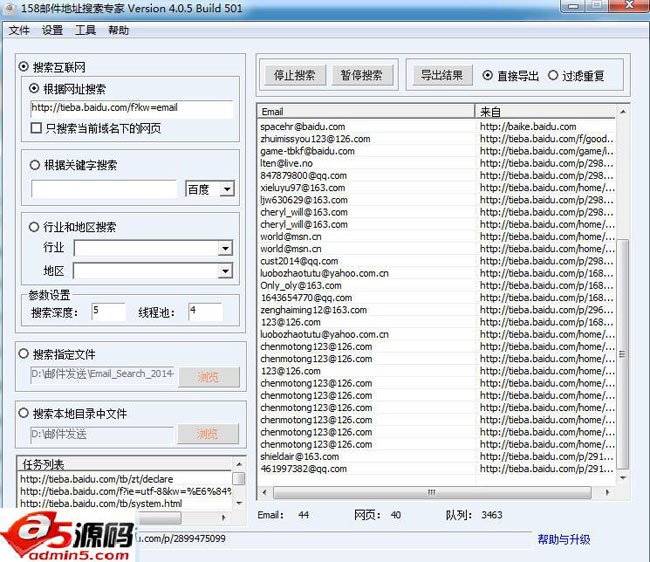
Task: Click results horizontal scroll-right arrow
Action: [608, 492]
